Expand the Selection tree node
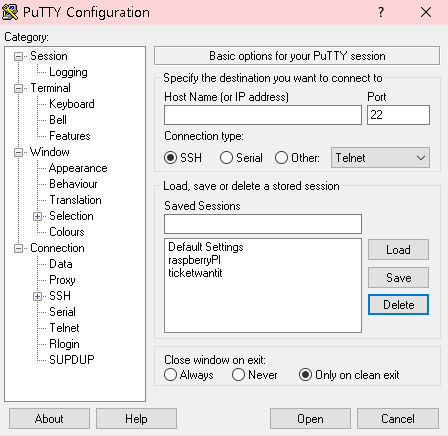The width and height of the screenshot is (448, 436). point(37,216)
